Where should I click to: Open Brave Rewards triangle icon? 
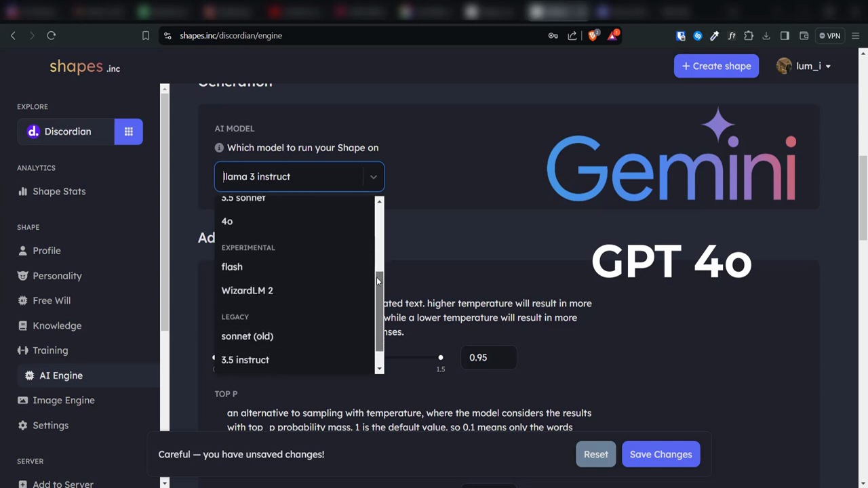point(612,35)
